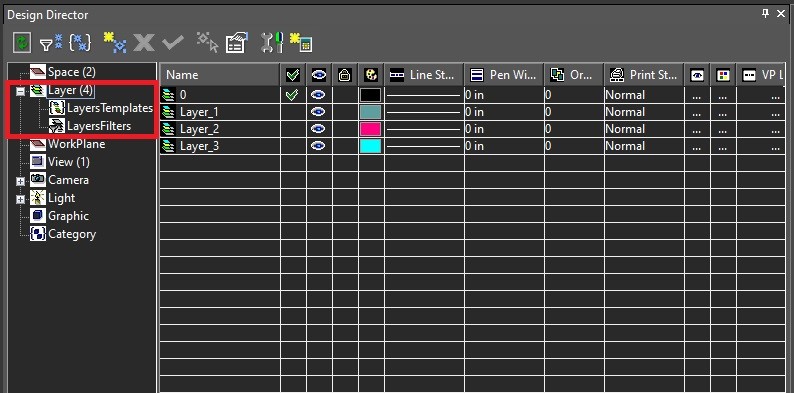The height and width of the screenshot is (393, 794).
Task: Click the wrench and screwdriver options icon
Action: [272, 43]
